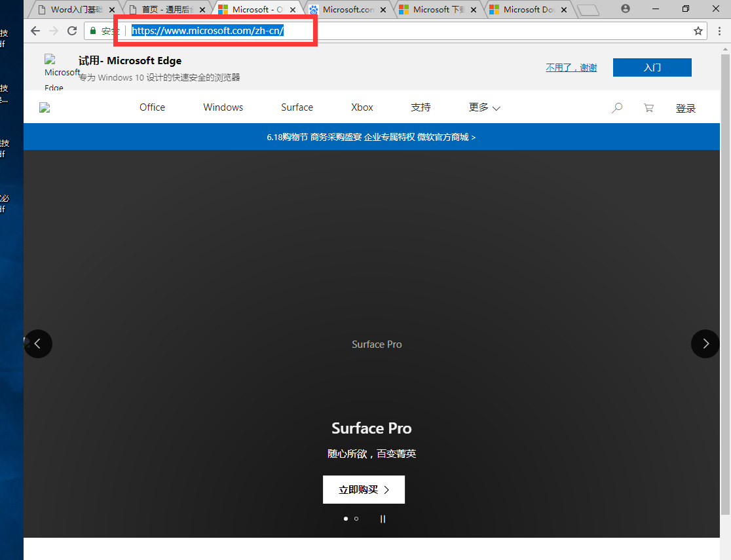Open the shopping cart icon
The height and width of the screenshot is (560, 731).
648,108
